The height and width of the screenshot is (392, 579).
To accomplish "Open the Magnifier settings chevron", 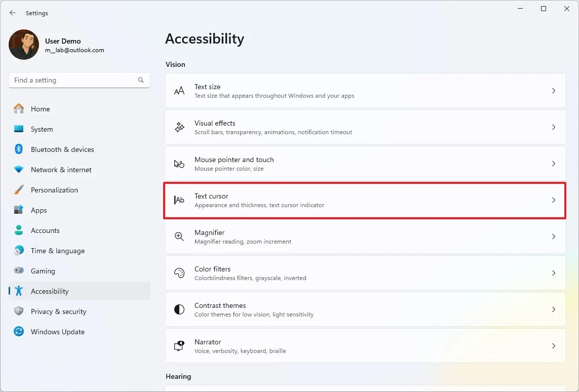I will (x=553, y=237).
